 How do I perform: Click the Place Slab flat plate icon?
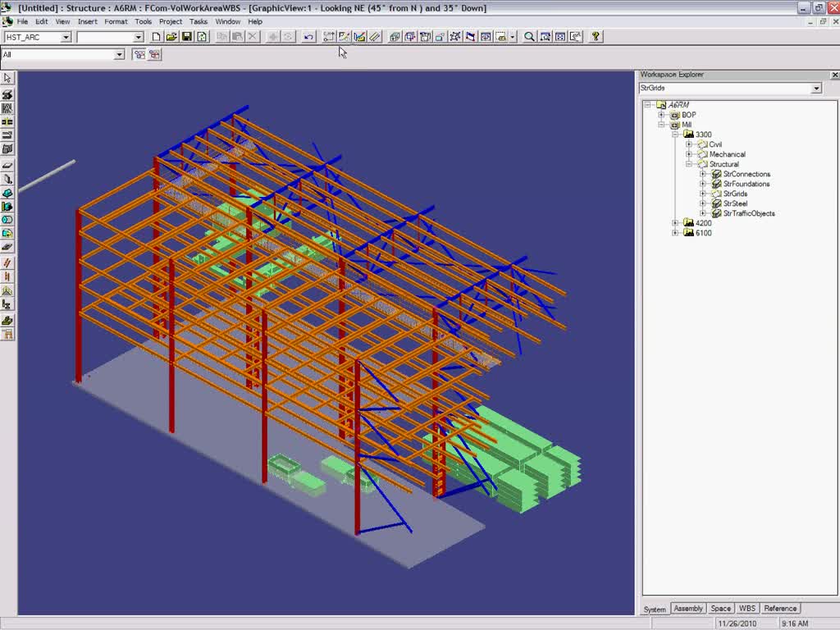7,165
